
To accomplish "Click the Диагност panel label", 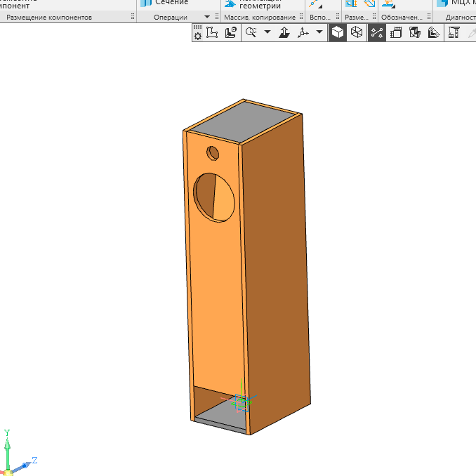I will pos(461,18).
